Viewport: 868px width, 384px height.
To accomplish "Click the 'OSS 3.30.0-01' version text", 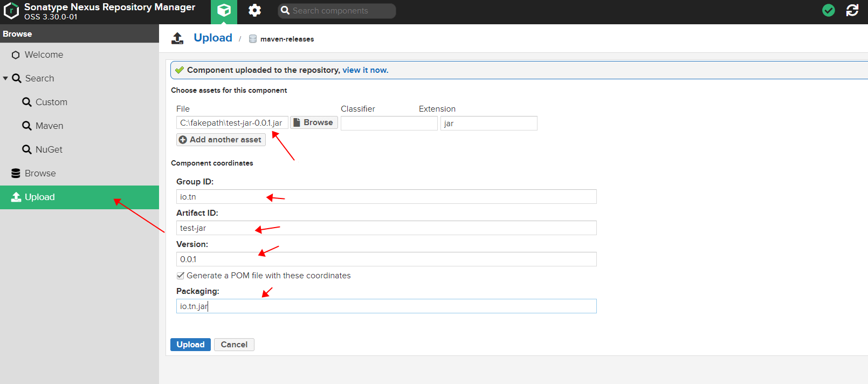I will (51, 17).
